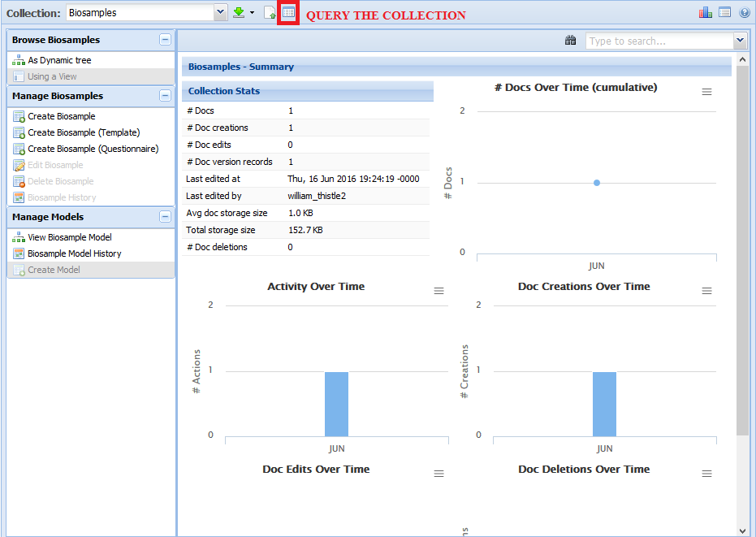Open View Biosample Model
756x537 pixels.
[x=69, y=237]
